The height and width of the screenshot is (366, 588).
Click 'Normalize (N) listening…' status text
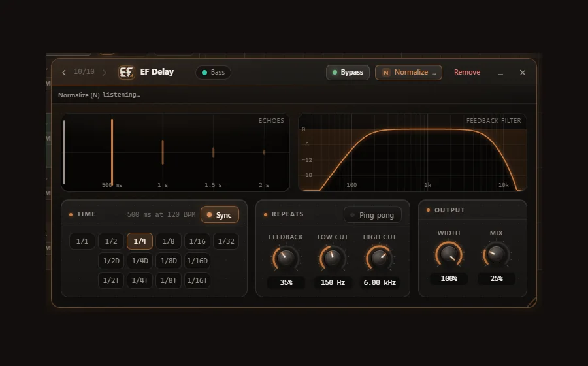(x=99, y=95)
